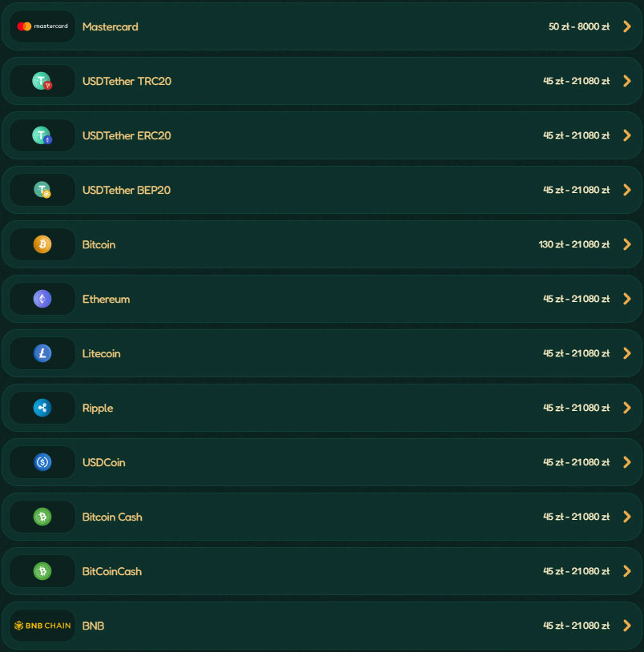This screenshot has height=652, width=644.
Task: Click the Ripple network icon
Action: (x=42, y=408)
